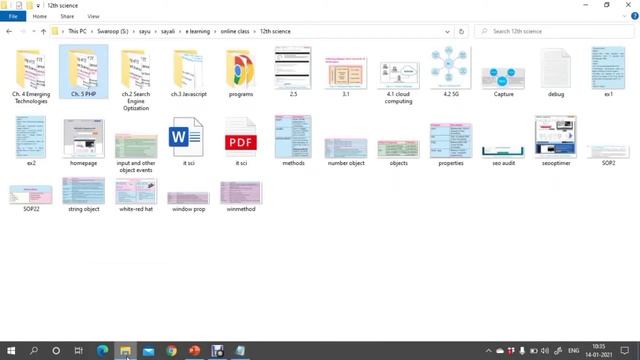Open the notification center
This screenshot has height=360, width=640.
(625, 351)
